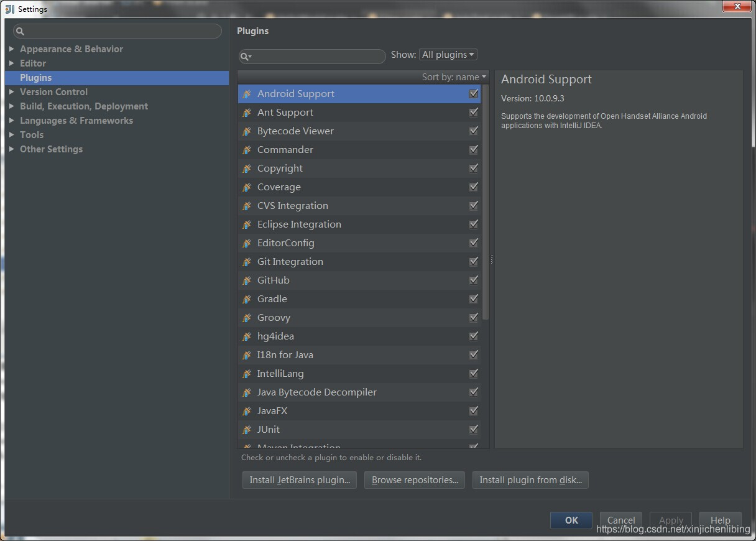756x541 pixels.
Task: Select the Plugins settings category
Action: [x=117, y=78]
